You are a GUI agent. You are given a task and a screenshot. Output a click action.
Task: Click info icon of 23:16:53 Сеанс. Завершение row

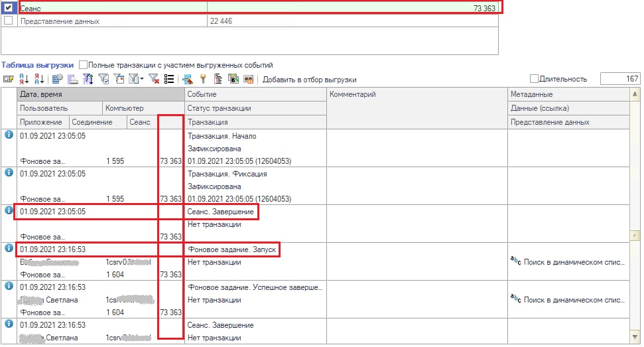click(x=9, y=323)
